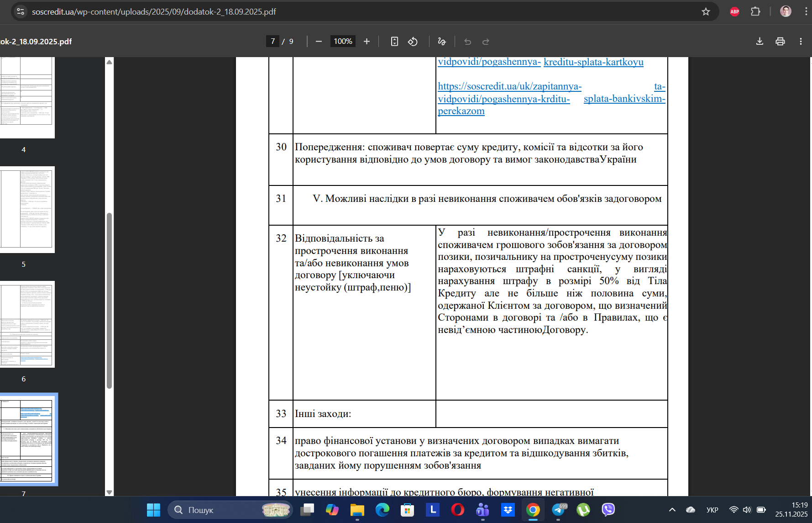Screen dimensions: 812x523
Task: Click the taskbar Пошук search box
Action: pyautogui.click(x=230, y=510)
